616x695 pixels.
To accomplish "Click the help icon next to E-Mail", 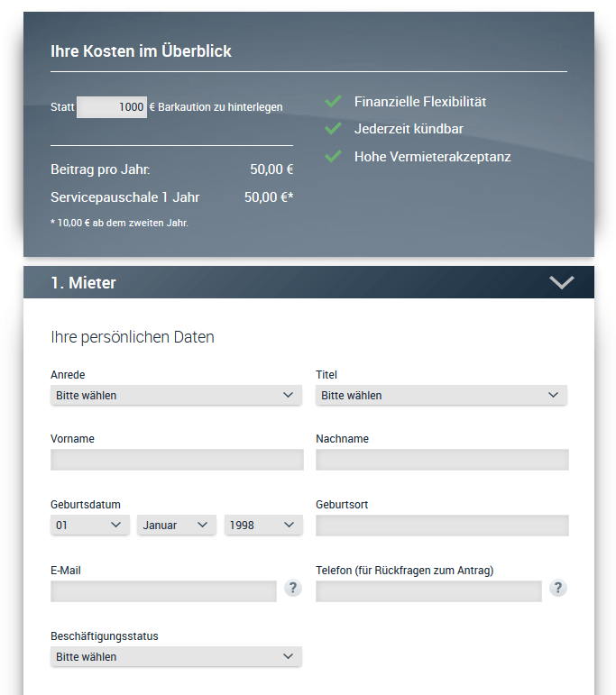I will pyautogui.click(x=292, y=589).
